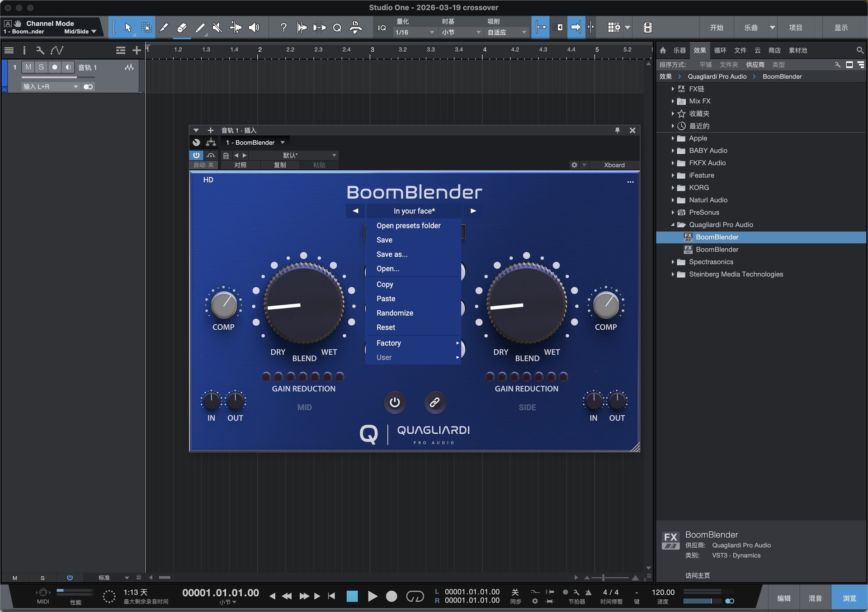
Task: Expand the PreSonus vendor folder
Action: pyautogui.click(x=673, y=213)
